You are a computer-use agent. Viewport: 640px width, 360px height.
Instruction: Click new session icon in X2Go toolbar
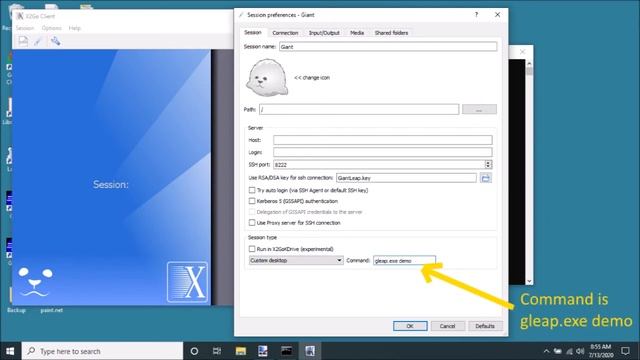point(23,41)
